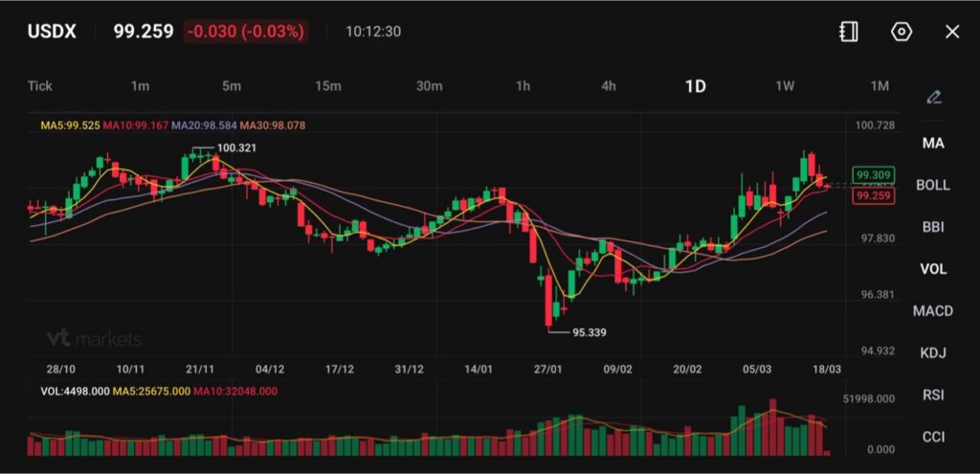Image resolution: width=980 pixels, height=474 pixels.
Task: Select the 1M monthly timeframe
Action: tap(880, 86)
